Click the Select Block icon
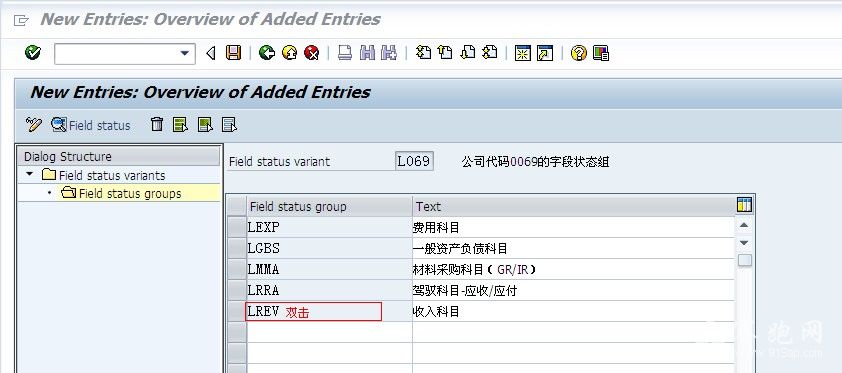The width and height of the screenshot is (842, 373). (205, 125)
